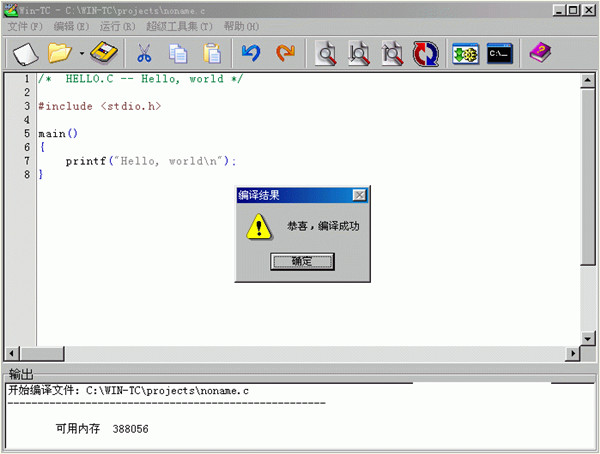
Task: Compile and link with the gear arrow icon
Action: pos(465,54)
